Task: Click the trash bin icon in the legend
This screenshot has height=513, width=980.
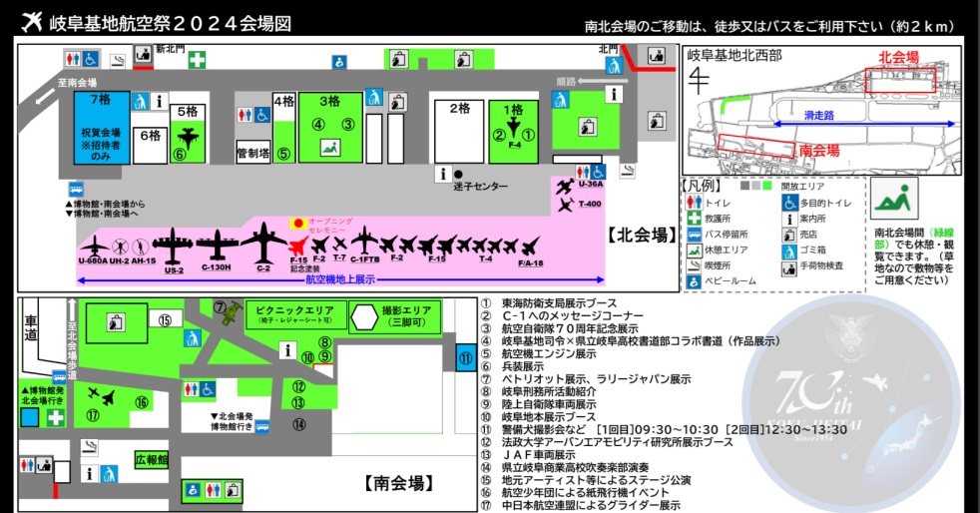Action: 789,251
